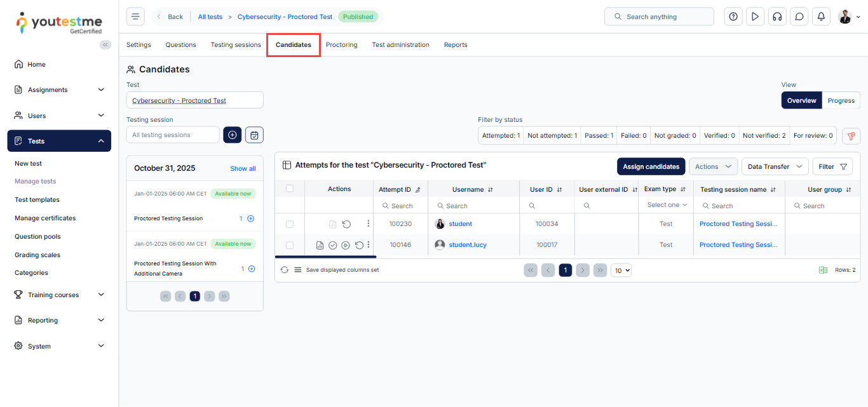Open the student.lucy user link
The image size is (868, 407).
467,245
